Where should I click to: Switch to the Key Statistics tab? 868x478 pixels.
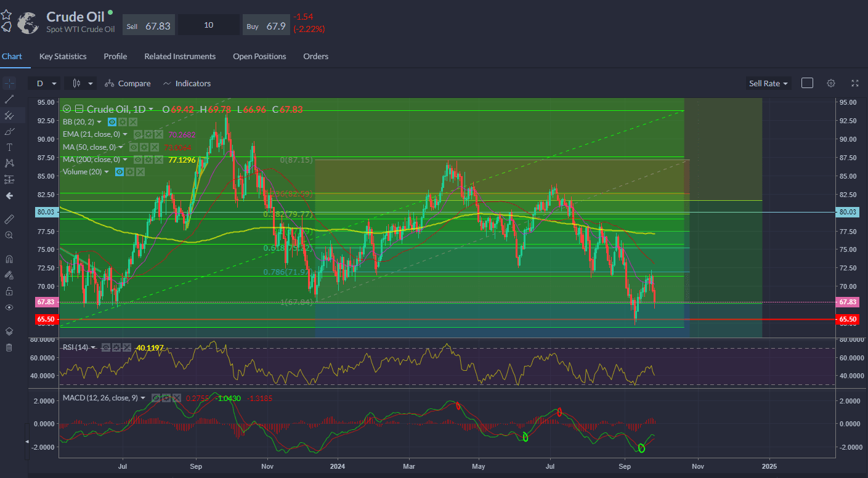(63, 56)
